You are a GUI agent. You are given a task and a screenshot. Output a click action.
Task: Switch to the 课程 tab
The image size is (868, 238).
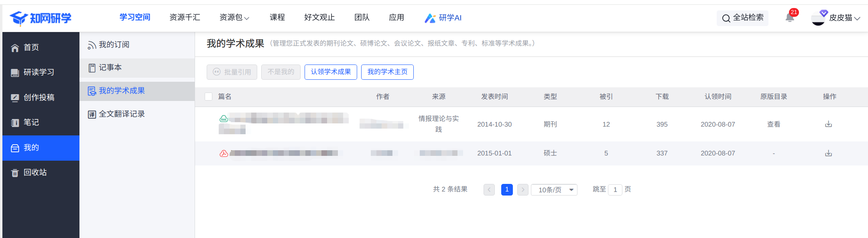[277, 18]
